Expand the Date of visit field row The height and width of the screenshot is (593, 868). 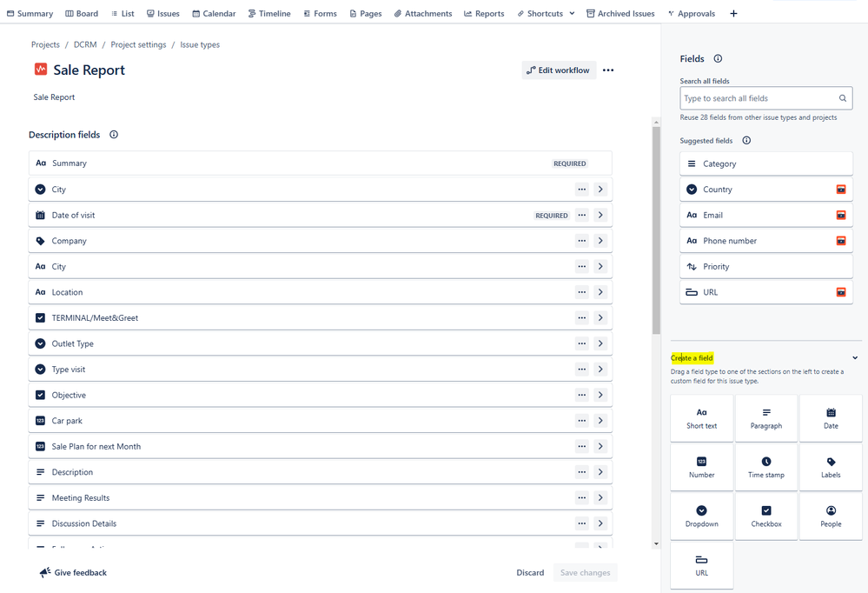600,215
